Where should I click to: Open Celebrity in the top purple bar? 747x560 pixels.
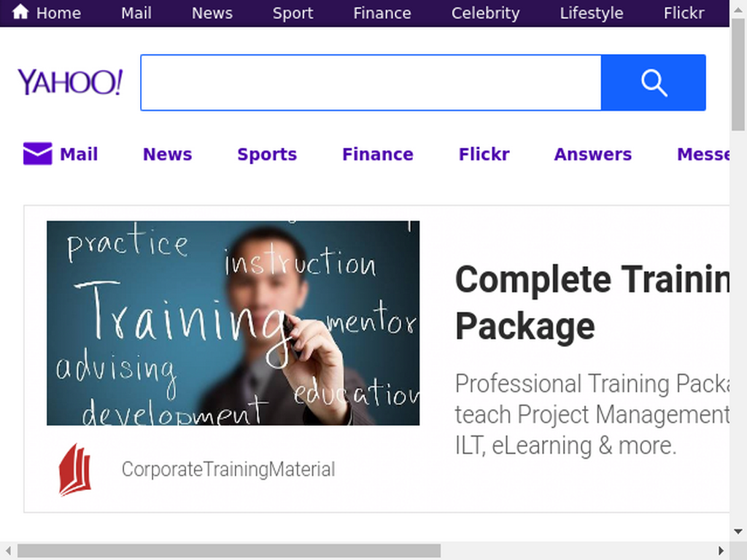coord(485,13)
